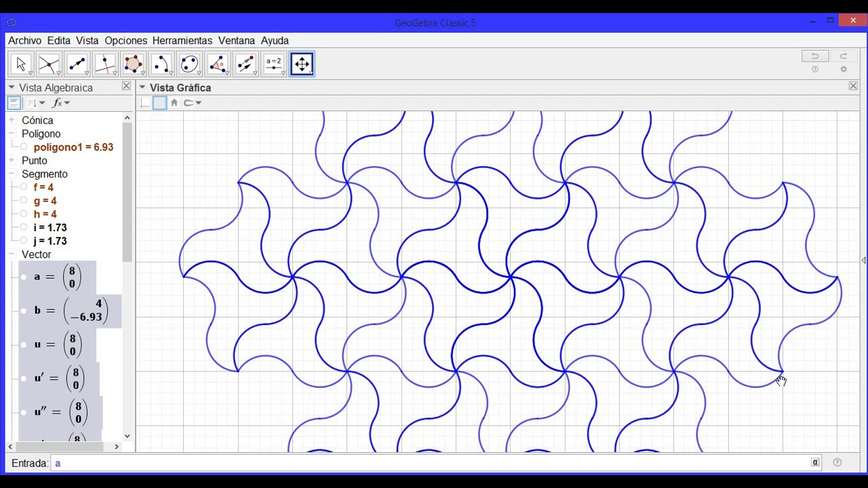Select the Slider a=2 tool
The image size is (868, 488).
pos(274,64)
